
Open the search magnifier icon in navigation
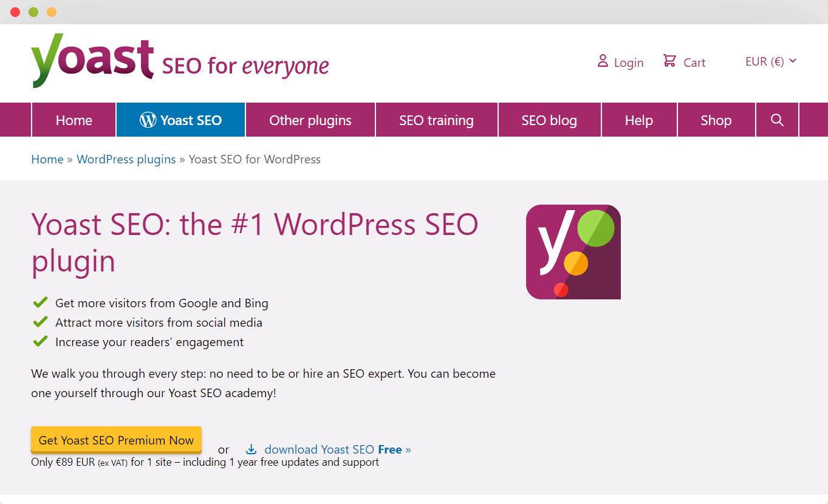pos(777,120)
